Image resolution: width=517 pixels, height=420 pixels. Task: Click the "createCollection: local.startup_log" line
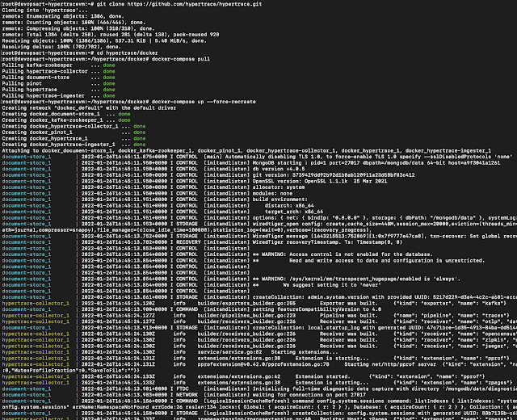coord(258,327)
